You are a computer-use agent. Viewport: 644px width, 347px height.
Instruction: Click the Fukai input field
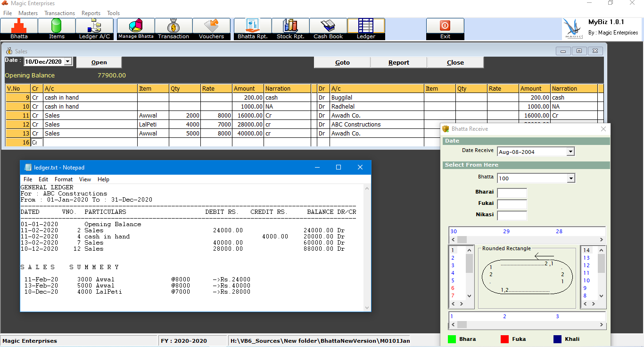pos(512,204)
